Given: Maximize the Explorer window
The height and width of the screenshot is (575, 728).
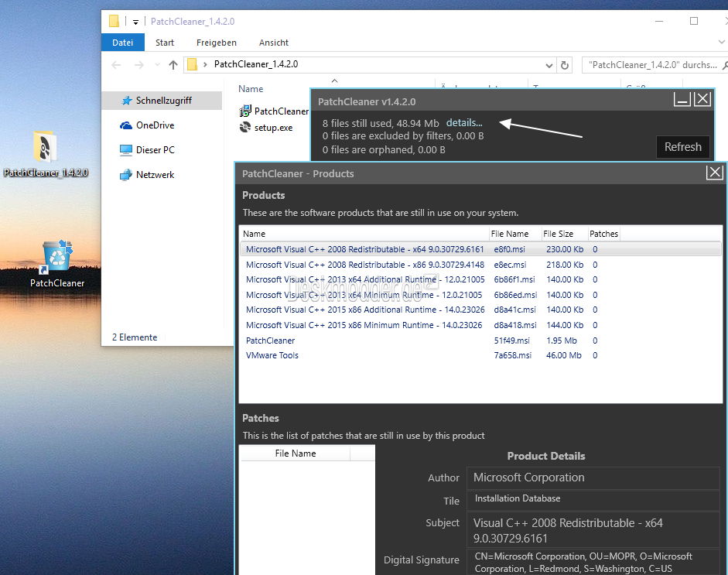Looking at the screenshot, I should [x=694, y=22].
